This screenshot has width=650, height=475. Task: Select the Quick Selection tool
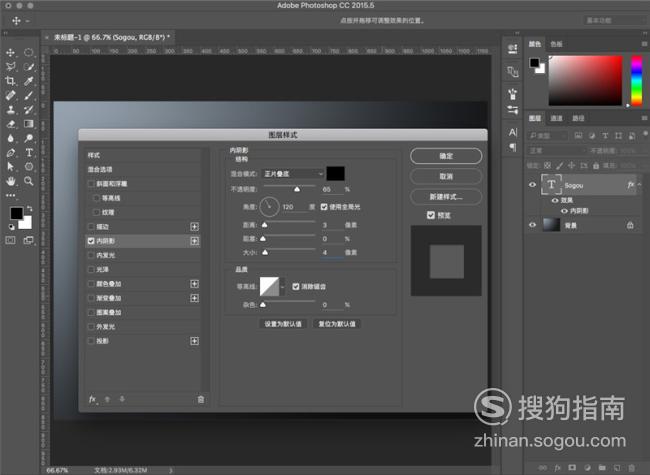[29, 66]
